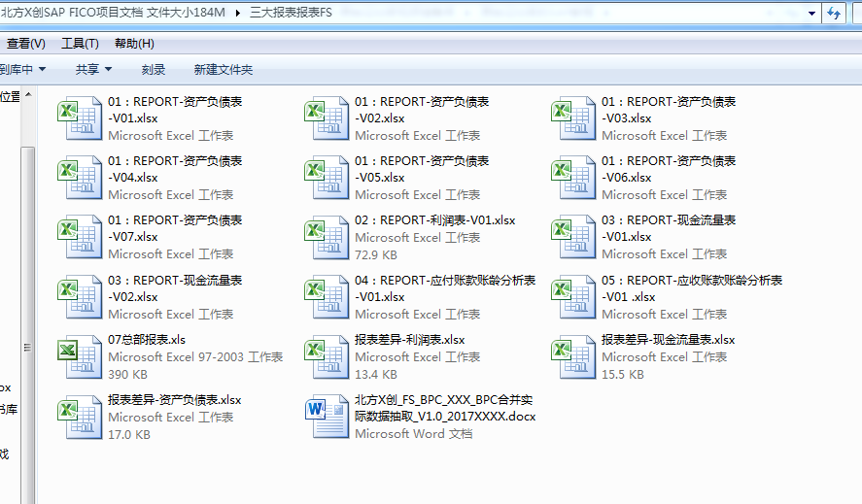The width and height of the screenshot is (862, 504).
Task: Select file name 02：REPORT-利润表-V01.xlsx
Action: [x=434, y=220]
